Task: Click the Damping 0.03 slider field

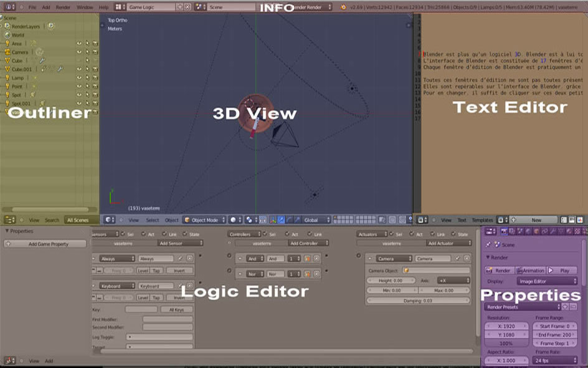Action: pyautogui.click(x=418, y=301)
